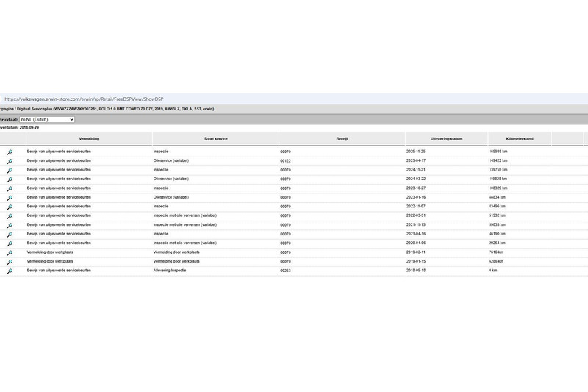Open magnifier for the 59033 km service row
588x392 pixels.
[x=10, y=226]
